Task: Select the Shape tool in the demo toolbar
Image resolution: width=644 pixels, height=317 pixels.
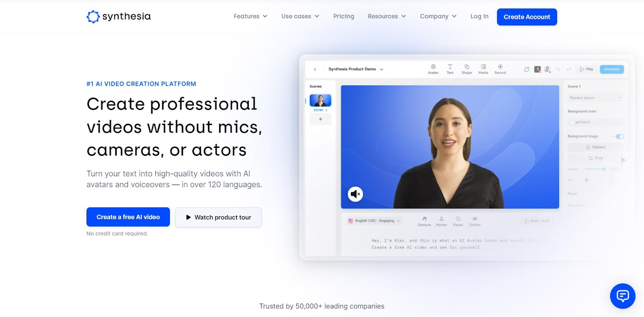Action: click(x=466, y=69)
